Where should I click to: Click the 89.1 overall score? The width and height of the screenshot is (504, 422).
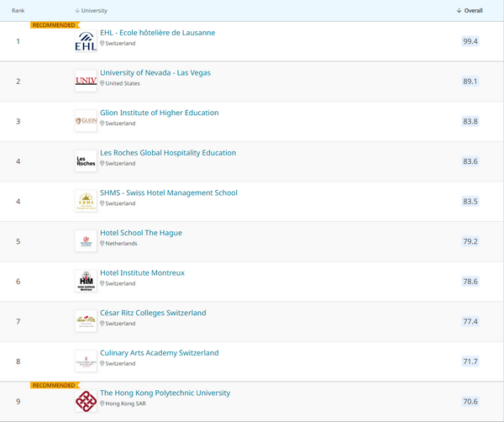click(470, 81)
